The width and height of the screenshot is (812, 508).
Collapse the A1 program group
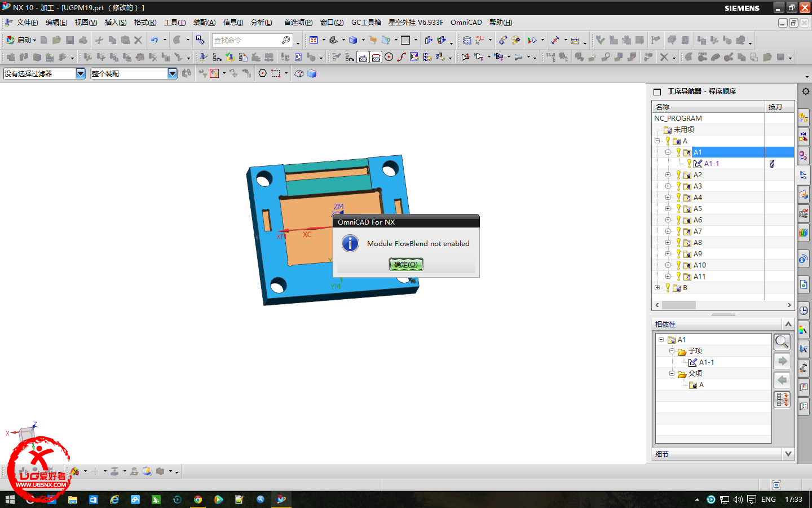668,152
